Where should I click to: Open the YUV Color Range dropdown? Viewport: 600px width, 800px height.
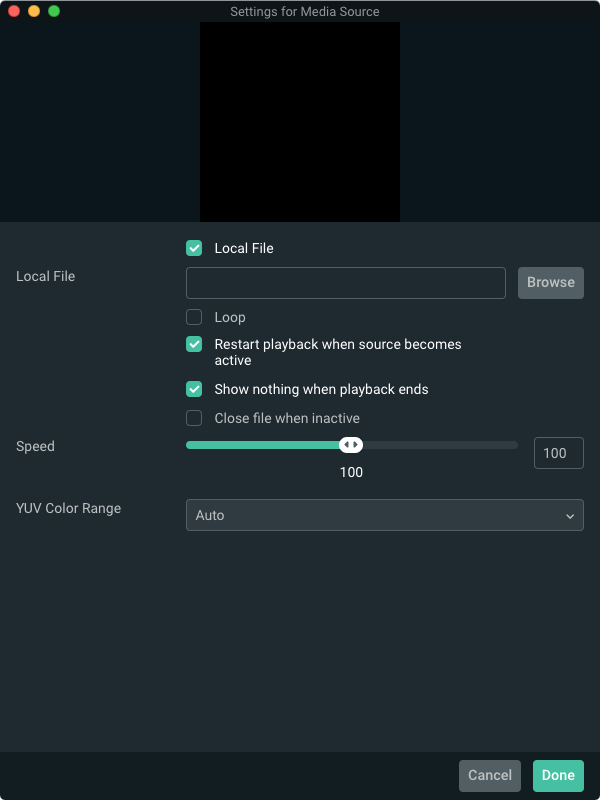[385, 515]
